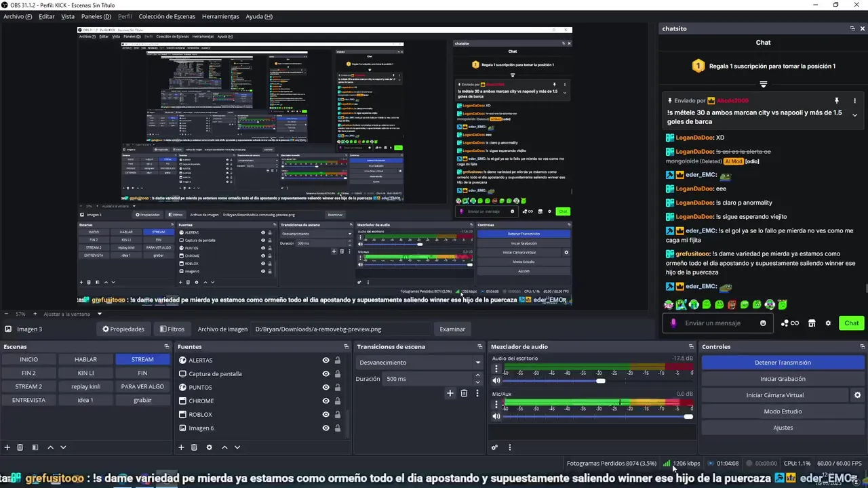Open Mic/Aux options three-dot menu
Image resolution: width=868 pixels, height=488 pixels.
coord(496,405)
